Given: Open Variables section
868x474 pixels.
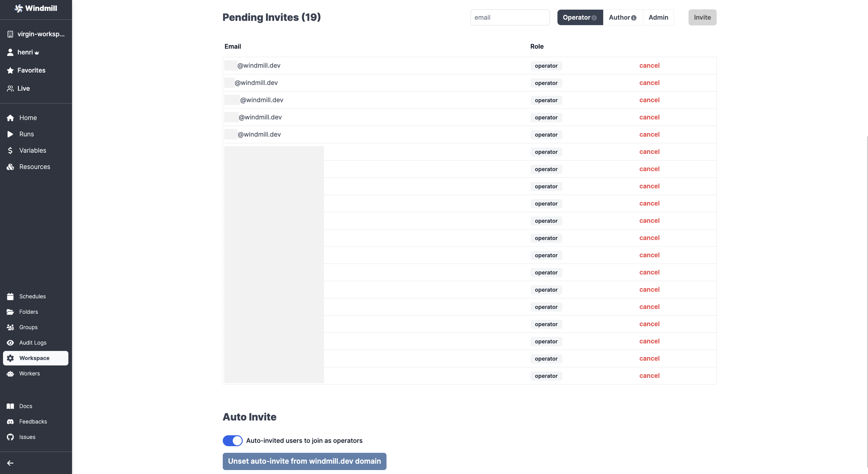Looking at the screenshot, I should pyautogui.click(x=31, y=151).
